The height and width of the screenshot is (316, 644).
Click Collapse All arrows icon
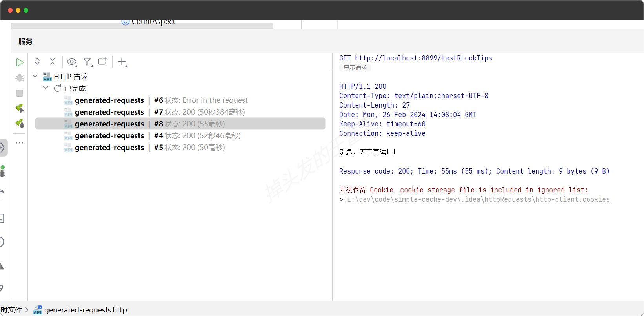[53, 61]
